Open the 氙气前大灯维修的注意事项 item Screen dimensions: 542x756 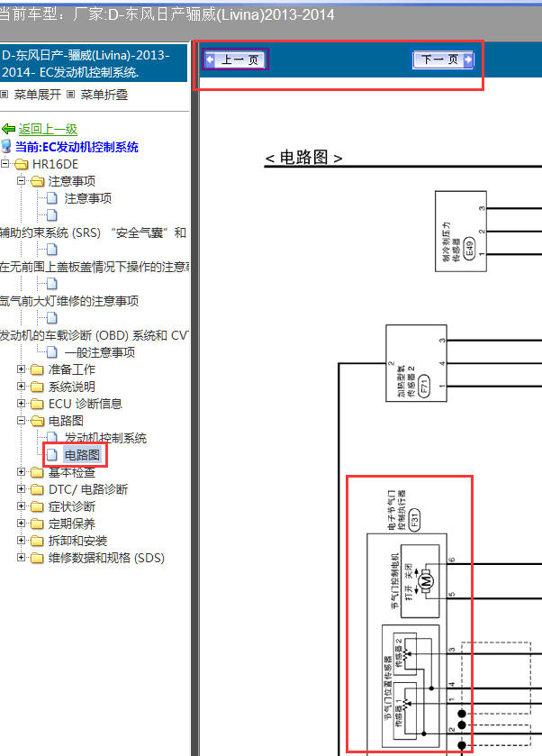click(69, 301)
